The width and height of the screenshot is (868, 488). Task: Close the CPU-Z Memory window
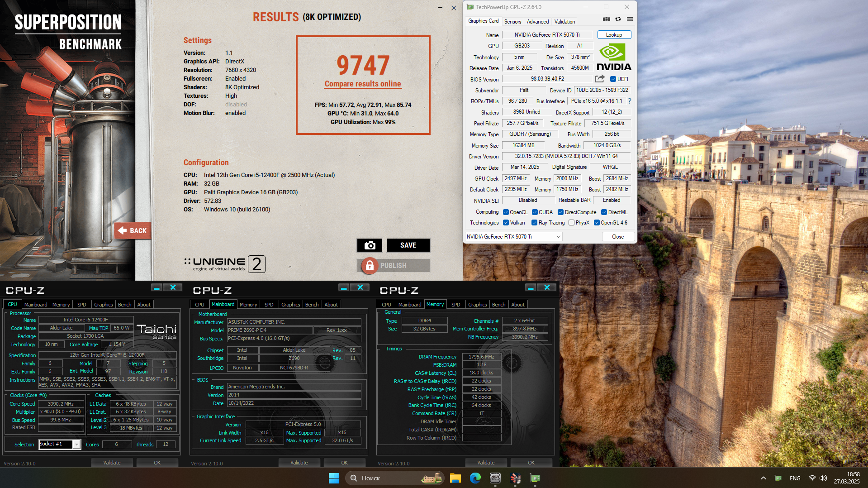point(547,287)
